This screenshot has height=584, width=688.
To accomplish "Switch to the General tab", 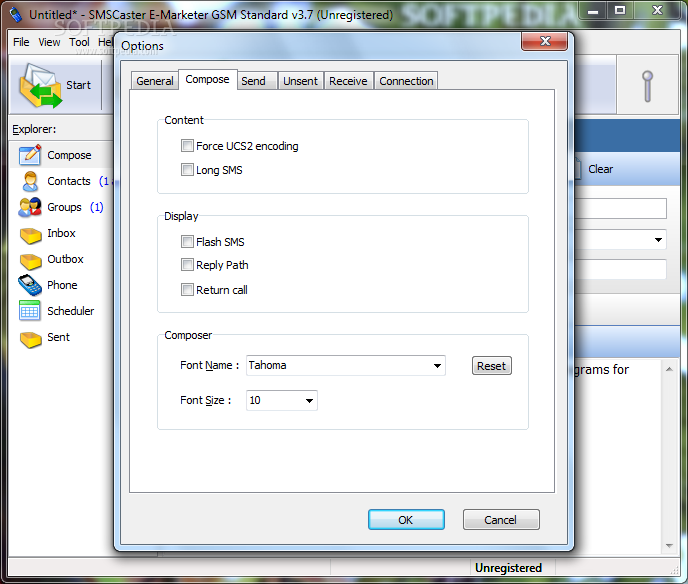I will coord(154,81).
